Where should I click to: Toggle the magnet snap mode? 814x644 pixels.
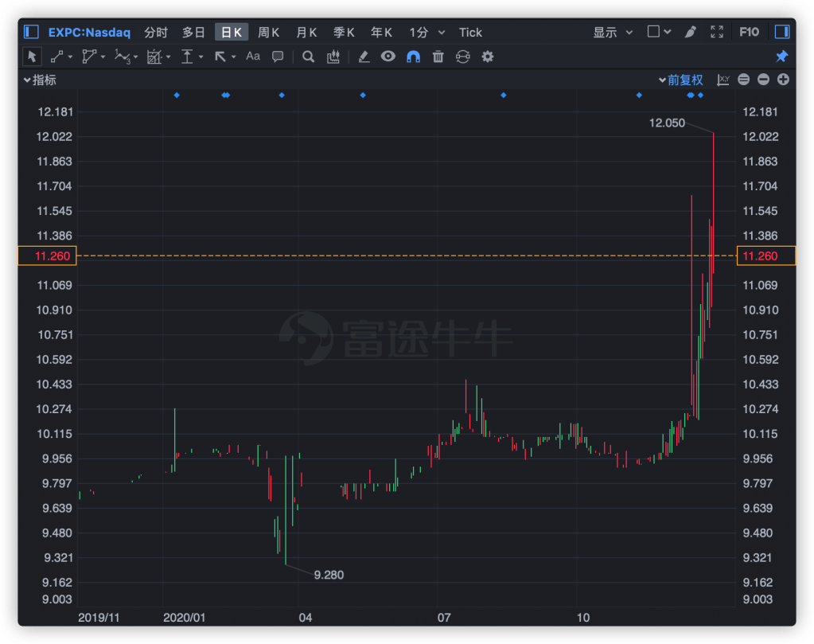point(413,57)
